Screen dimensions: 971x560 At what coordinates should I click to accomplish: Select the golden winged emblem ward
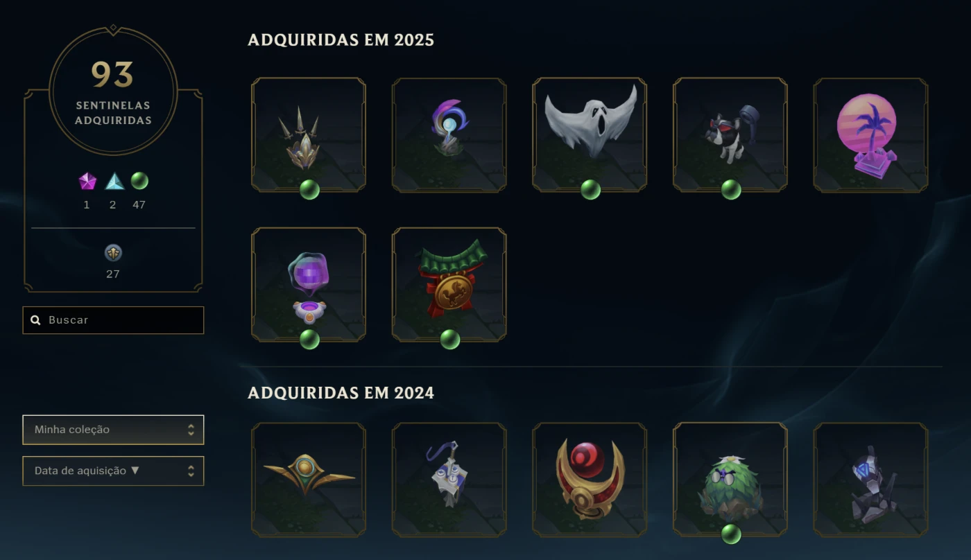click(x=309, y=480)
